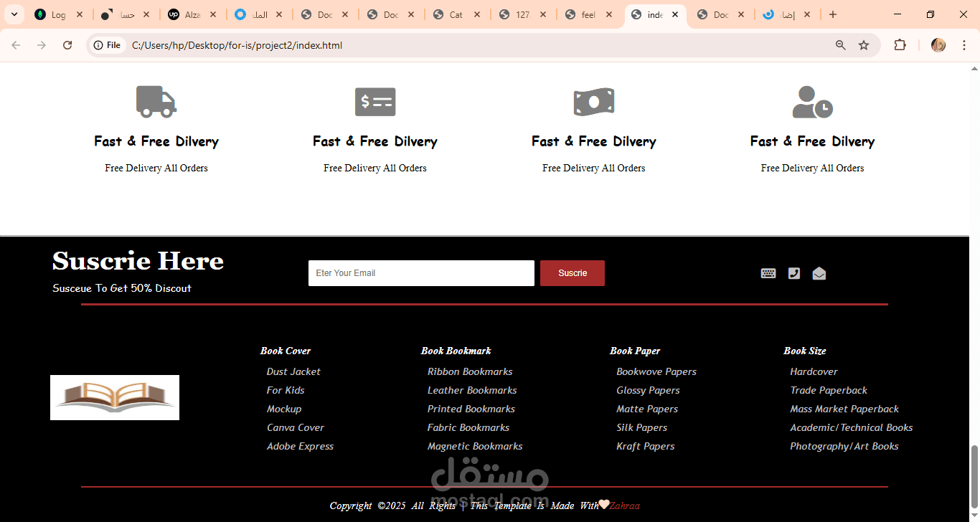Open the Mass Market Paperback link
Viewport: 980px width, 522px height.
pyautogui.click(x=844, y=409)
